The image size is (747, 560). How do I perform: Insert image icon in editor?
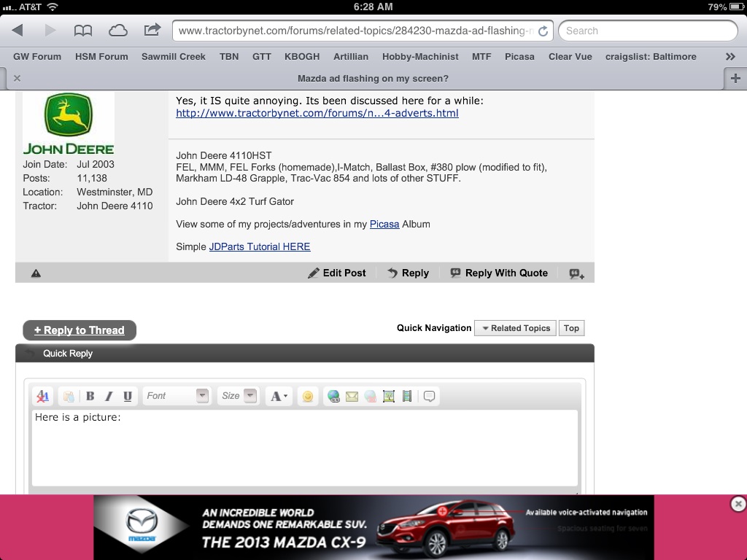pos(389,396)
